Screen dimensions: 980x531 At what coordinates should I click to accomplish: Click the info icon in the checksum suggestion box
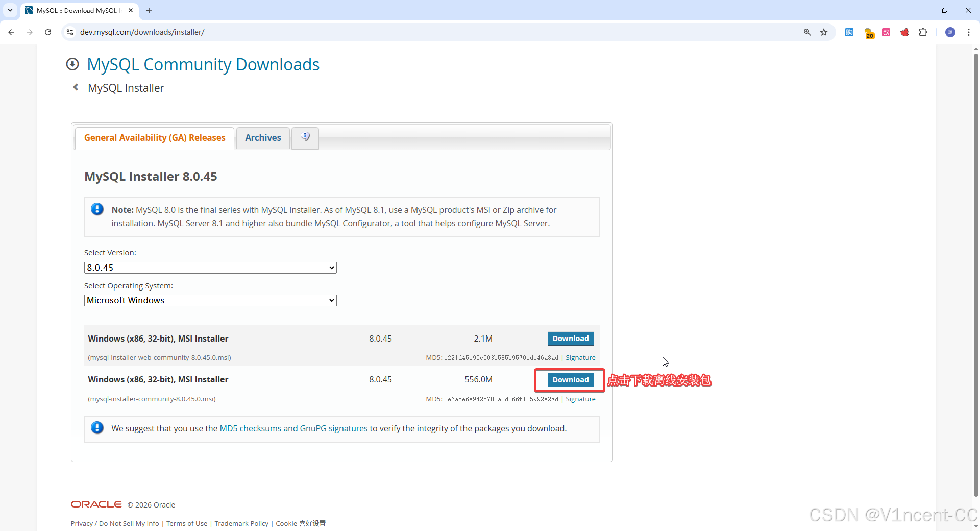pyautogui.click(x=97, y=428)
